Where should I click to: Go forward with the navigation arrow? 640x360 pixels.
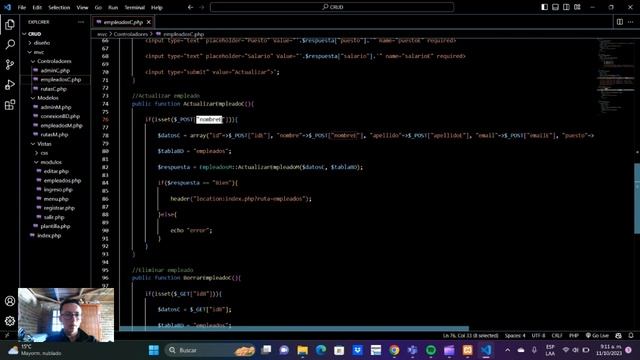click(x=201, y=7)
